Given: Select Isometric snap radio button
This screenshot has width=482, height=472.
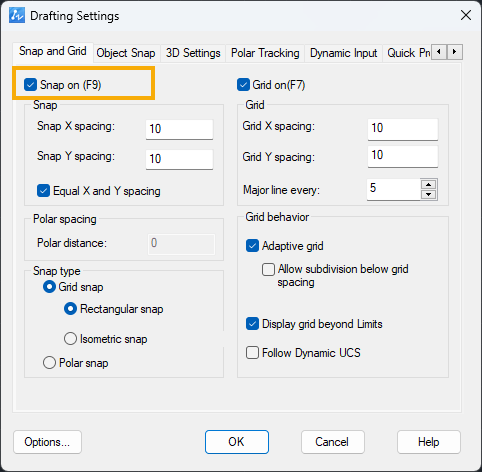Looking at the screenshot, I should point(70,339).
